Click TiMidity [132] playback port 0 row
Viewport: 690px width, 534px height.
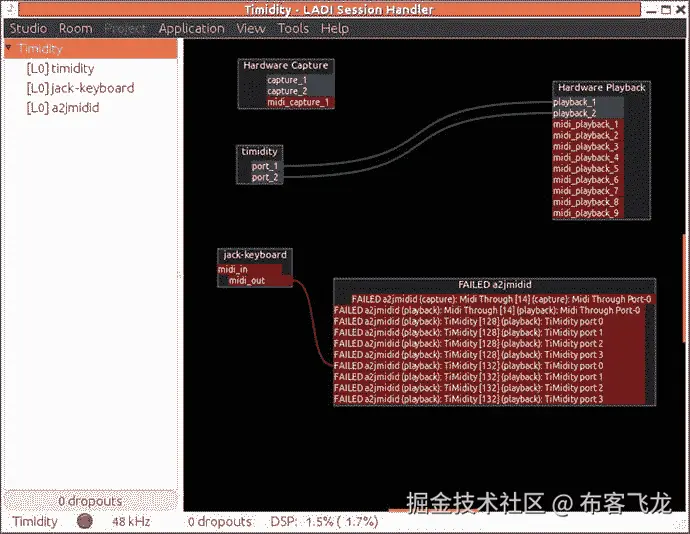pos(489,366)
